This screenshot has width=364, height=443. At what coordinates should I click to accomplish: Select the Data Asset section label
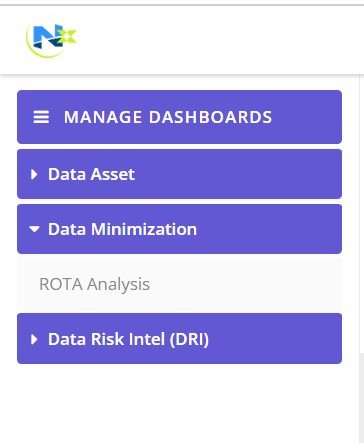(x=91, y=174)
